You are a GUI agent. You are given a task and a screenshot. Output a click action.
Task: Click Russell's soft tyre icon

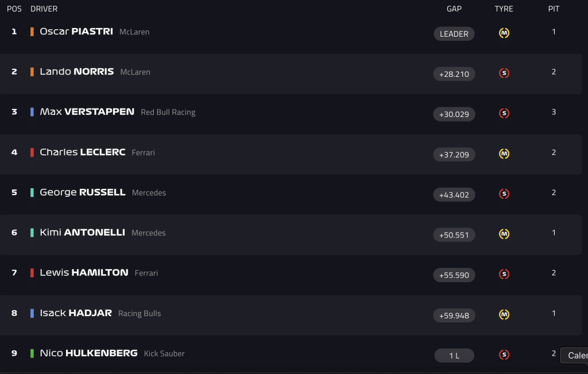coord(504,194)
